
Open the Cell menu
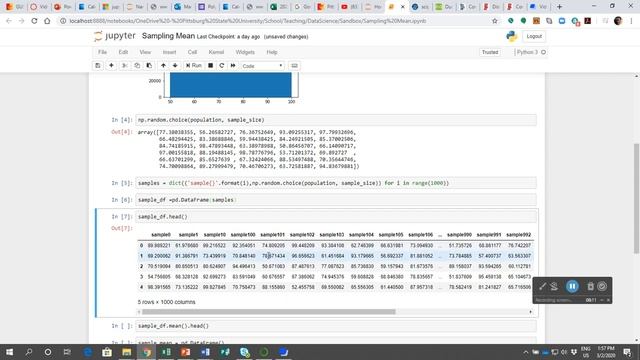point(192,52)
